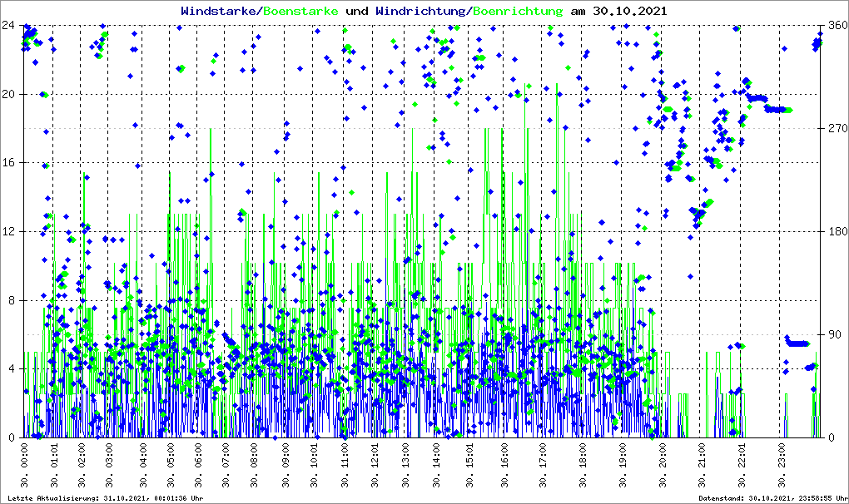Select the '30. 18:00' time axis label
The image size is (849, 504).
(583, 467)
